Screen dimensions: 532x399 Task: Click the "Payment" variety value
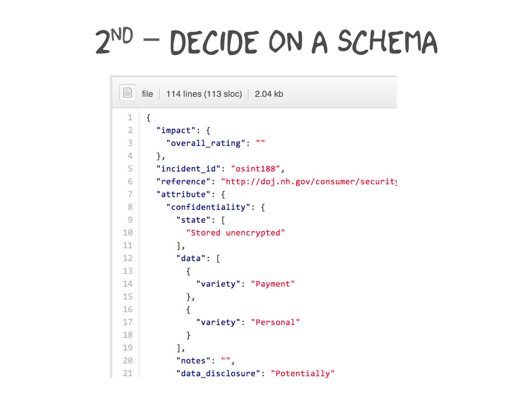coord(273,284)
